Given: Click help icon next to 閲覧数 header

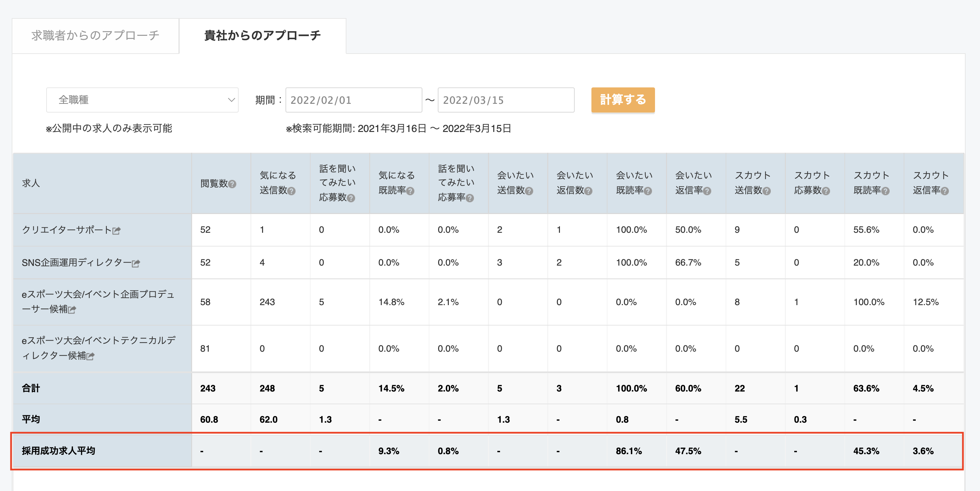Looking at the screenshot, I should [x=232, y=184].
